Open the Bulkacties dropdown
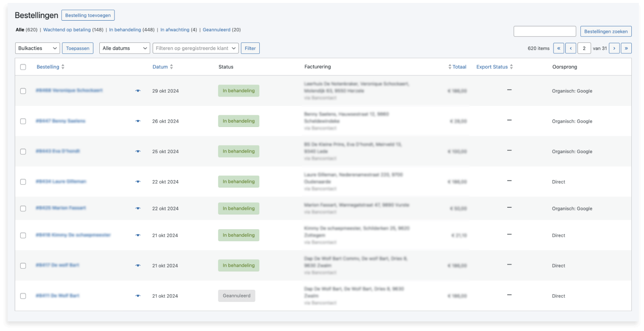The height and width of the screenshot is (331, 644). 37,48
